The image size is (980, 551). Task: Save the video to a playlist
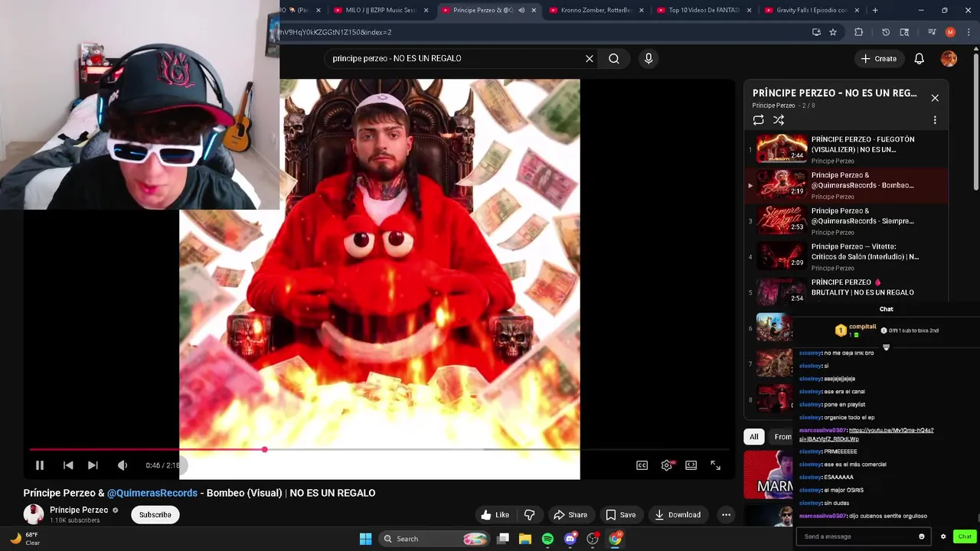[621, 515]
